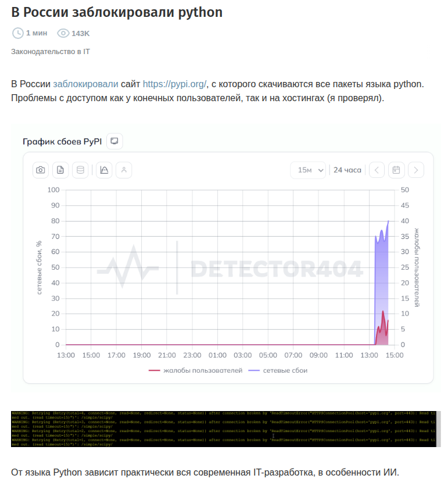Open the https://pypi.org/ link
This screenshot has width=448, height=493.
click(174, 84)
